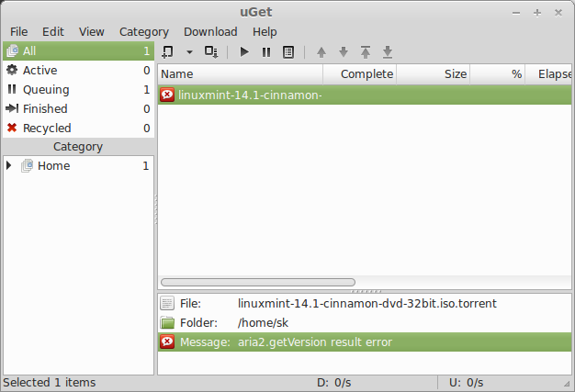Click the aria2.getVersion result error message

click(x=315, y=342)
